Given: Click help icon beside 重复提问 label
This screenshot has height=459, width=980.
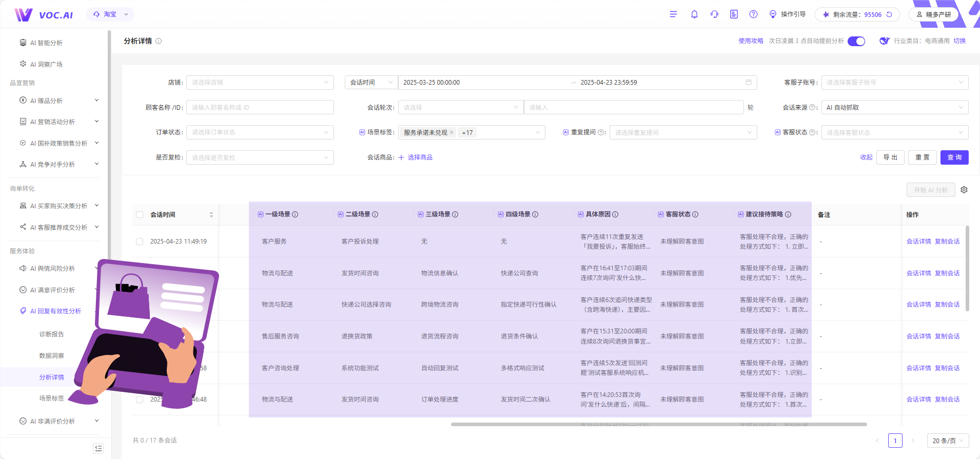Looking at the screenshot, I should (601, 132).
